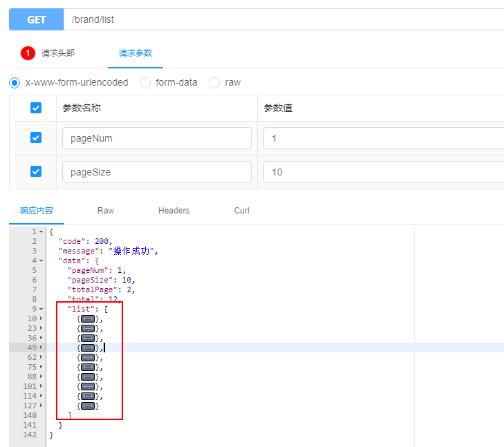The height and width of the screenshot is (447, 504).
Task: Click the "pageSize": 10 response line
Action: point(101,280)
